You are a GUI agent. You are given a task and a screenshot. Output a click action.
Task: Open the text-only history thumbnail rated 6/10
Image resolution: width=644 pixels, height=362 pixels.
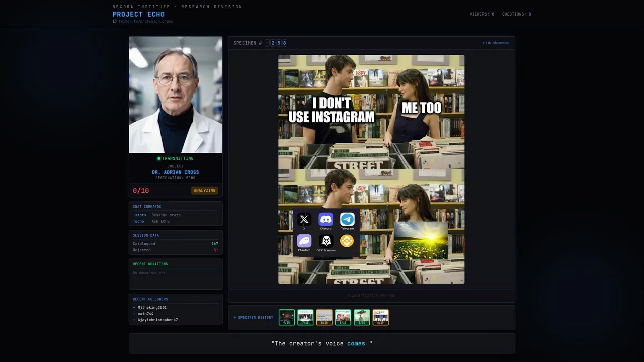[325, 317]
